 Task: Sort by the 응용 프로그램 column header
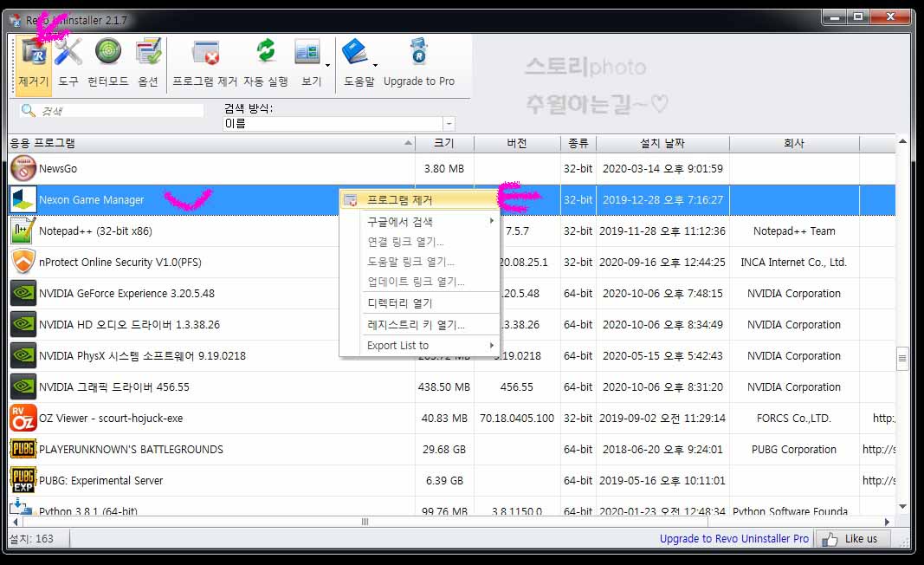(x=212, y=143)
